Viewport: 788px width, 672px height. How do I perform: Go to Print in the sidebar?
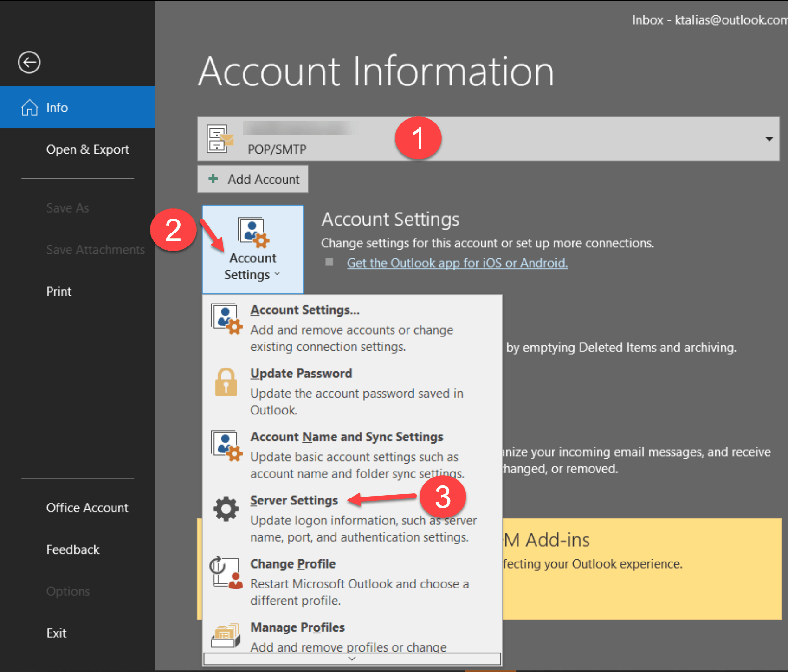[59, 291]
